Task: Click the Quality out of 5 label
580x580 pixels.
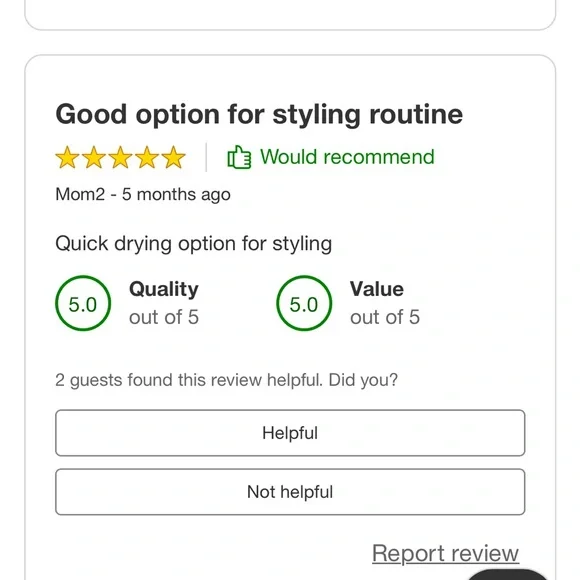Action: 164,303
